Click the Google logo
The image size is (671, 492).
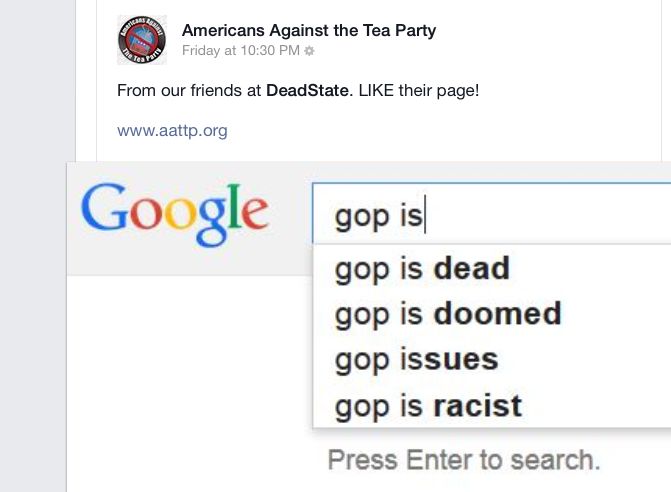pyautogui.click(x=175, y=214)
